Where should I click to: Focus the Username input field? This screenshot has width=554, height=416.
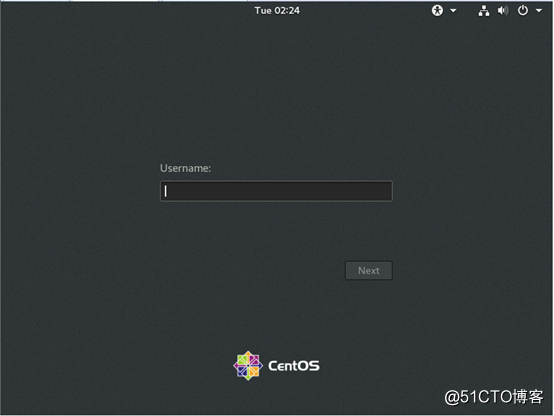pyautogui.click(x=276, y=191)
